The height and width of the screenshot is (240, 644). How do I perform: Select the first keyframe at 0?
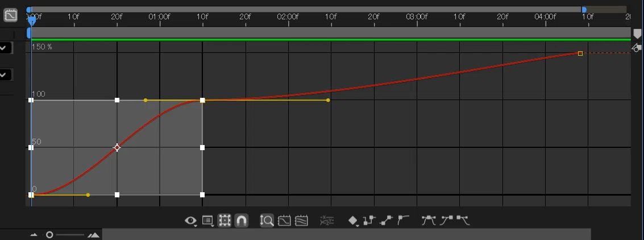[x=31, y=195]
